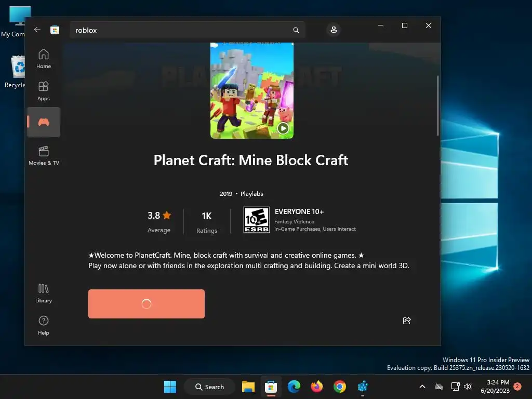Click the cloud sync tray icon
532x399 pixels.
pyautogui.click(x=439, y=387)
